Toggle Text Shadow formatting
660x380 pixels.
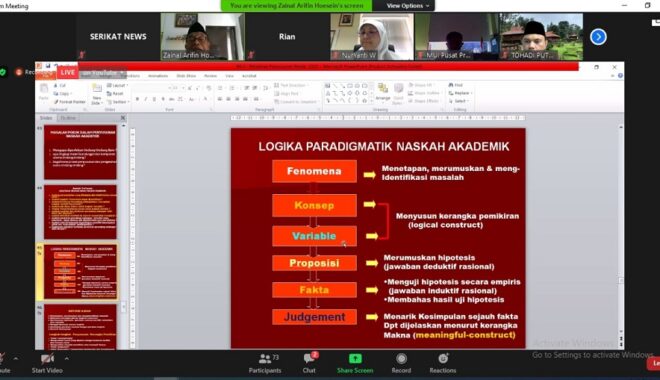163,99
